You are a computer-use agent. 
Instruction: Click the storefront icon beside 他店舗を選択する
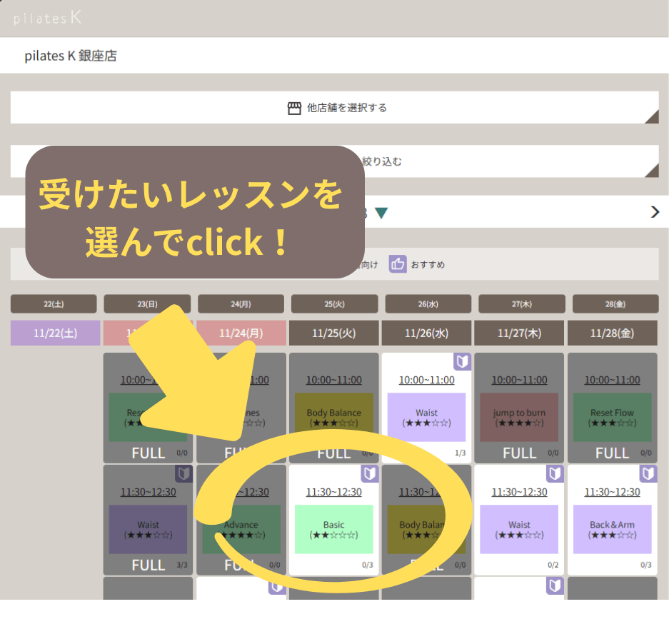pyautogui.click(x=295, y=107)
